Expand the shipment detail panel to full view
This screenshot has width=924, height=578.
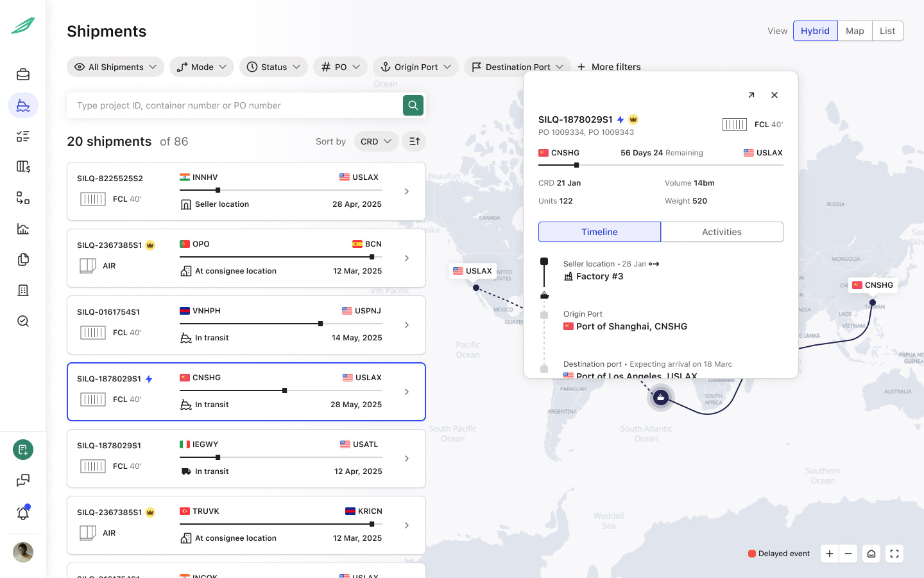coord(751,94)
